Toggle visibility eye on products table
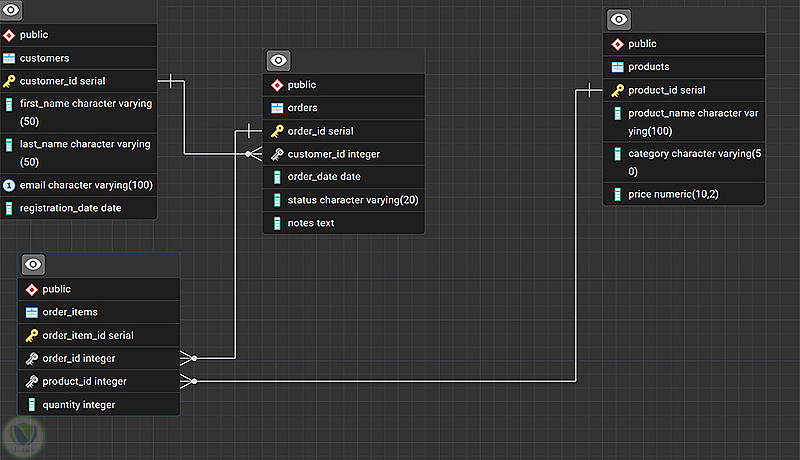 (619, 19)
